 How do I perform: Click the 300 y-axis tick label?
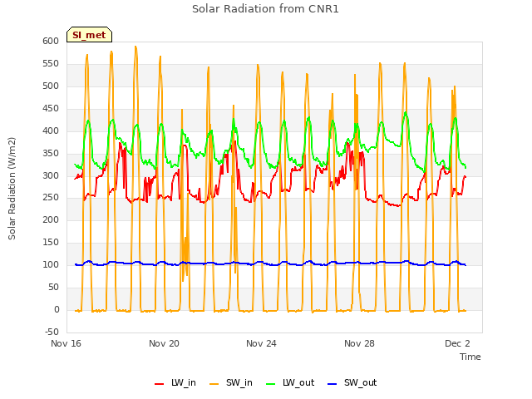(51, 175)
